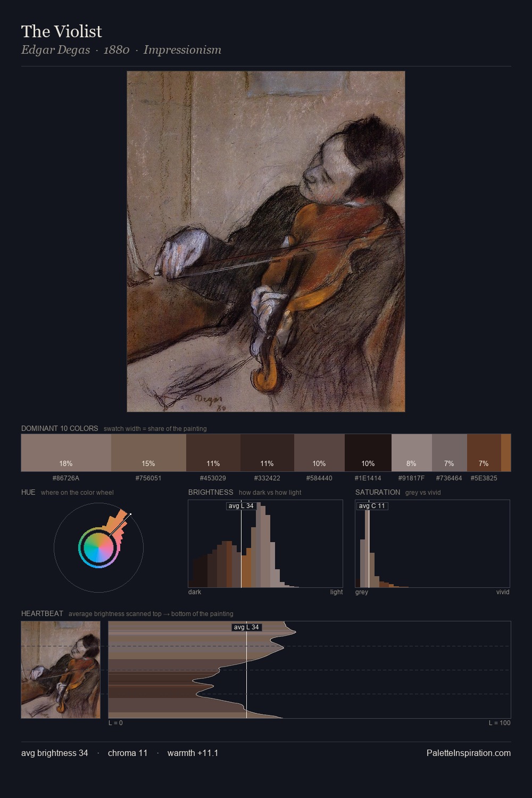Select the 15% swatch, color #756051

pos(148,453)
